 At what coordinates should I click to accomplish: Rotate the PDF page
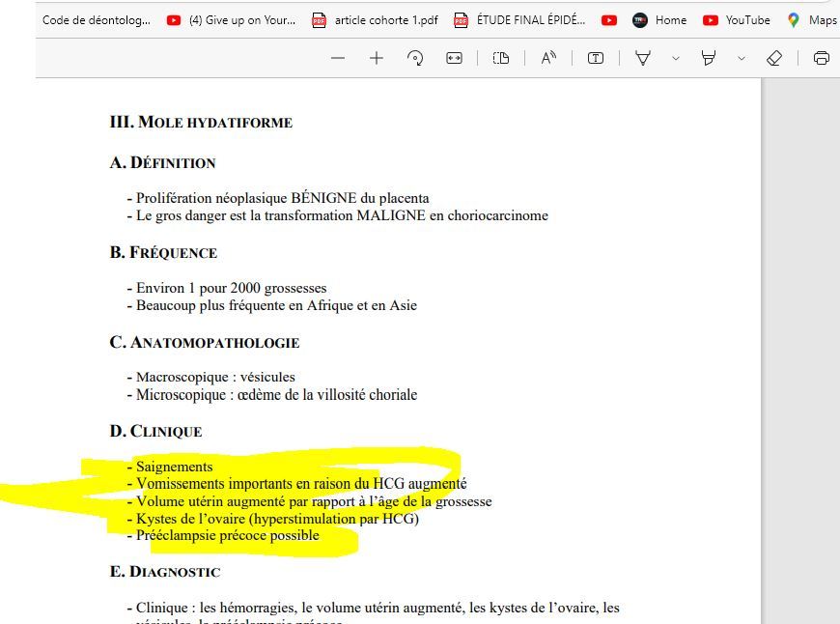[x=415, y=58]
